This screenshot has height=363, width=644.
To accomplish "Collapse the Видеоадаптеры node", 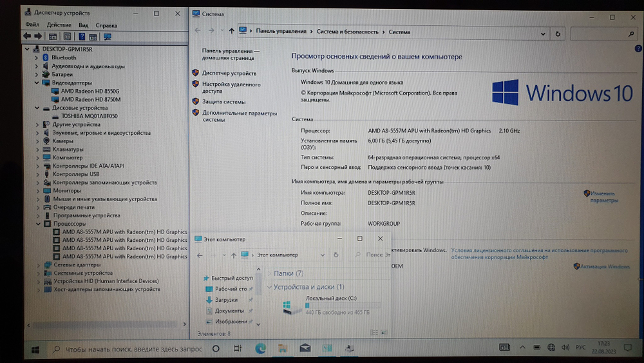I will (37, 83).
